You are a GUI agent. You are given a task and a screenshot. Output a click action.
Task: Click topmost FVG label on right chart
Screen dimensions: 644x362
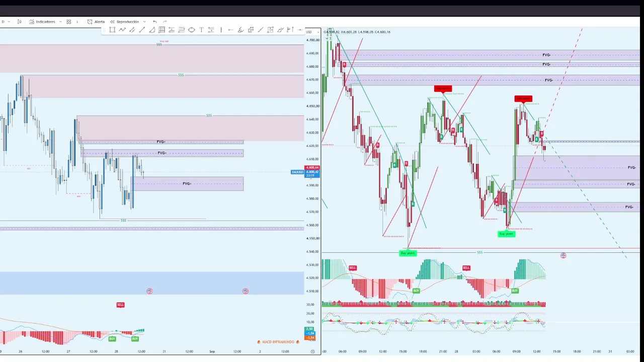point(546,55)
